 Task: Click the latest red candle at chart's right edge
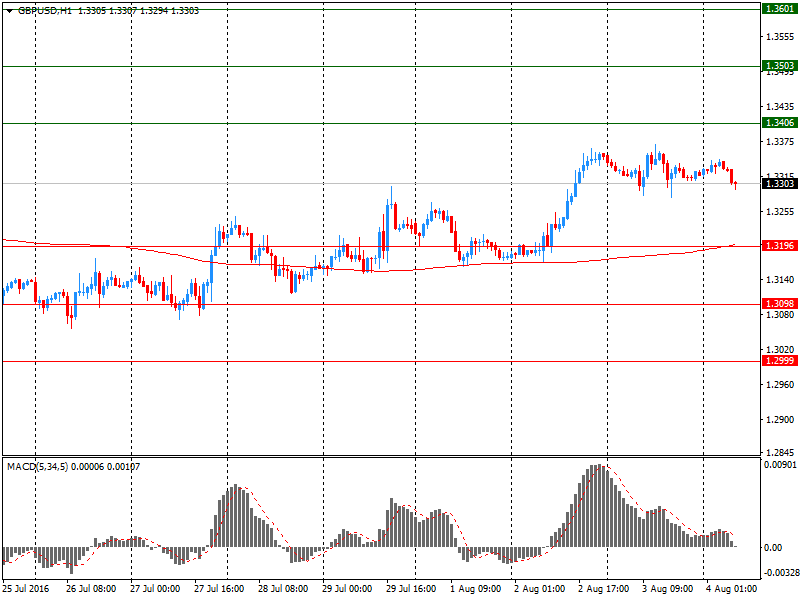click(x=736, y=184)
